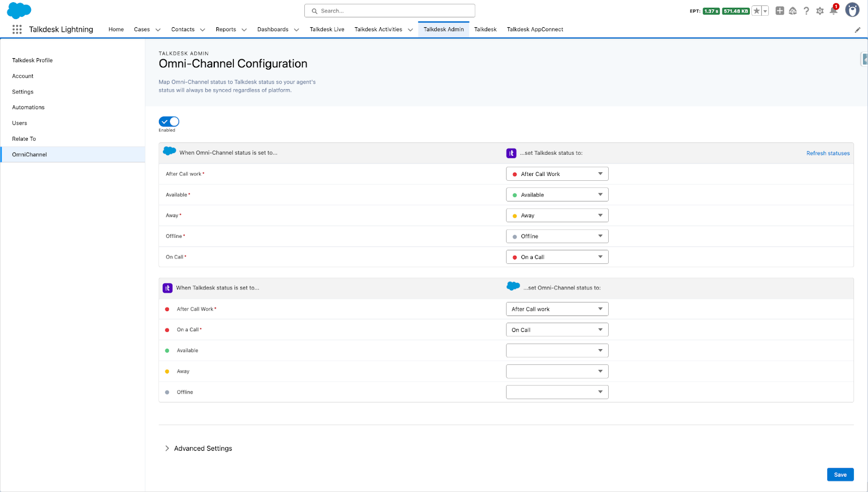
Task: Open the Setup gear icon
Action: click(820, 11)
